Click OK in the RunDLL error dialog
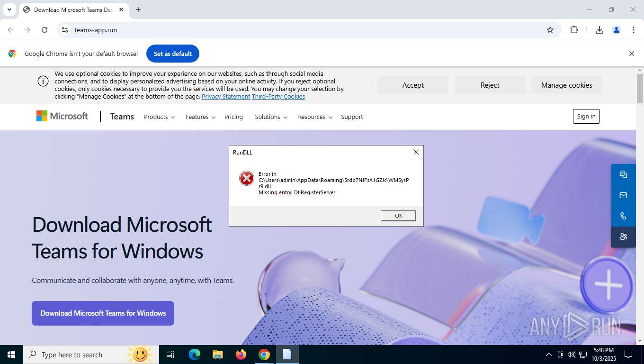Viewport: 644px width, 364px height. [x=398, y=216]
